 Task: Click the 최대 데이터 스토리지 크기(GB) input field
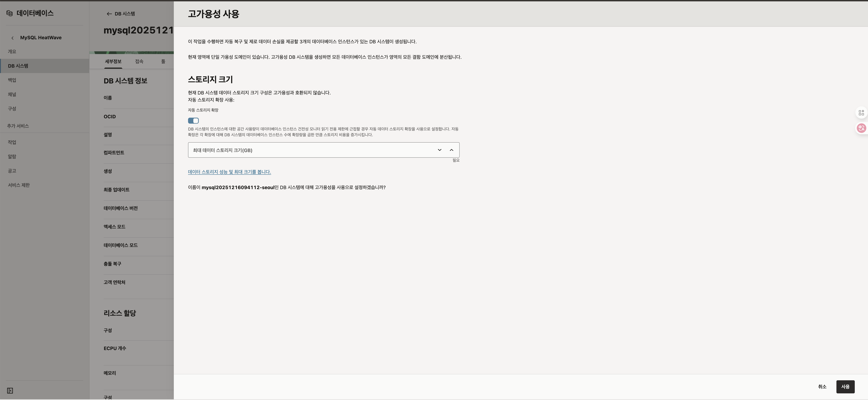tap(310, 150)
